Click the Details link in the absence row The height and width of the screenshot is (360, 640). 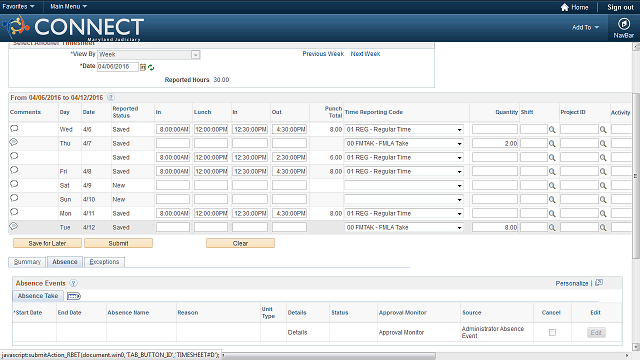pyautogui.click(x=297, y=333)
